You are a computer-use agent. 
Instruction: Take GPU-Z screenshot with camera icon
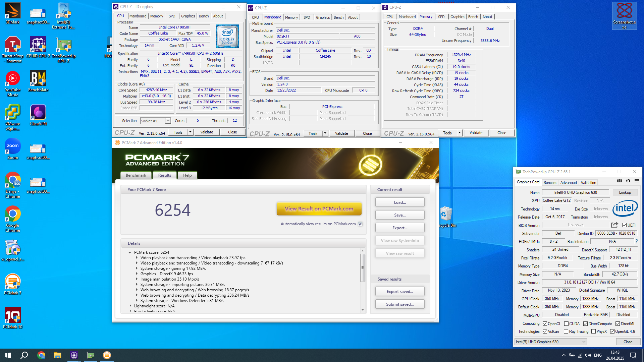(619, 181)
